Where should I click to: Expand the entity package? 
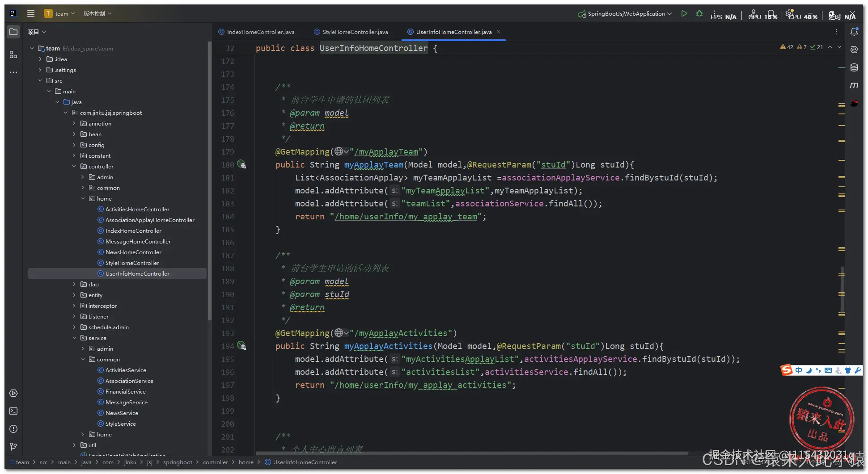pos(74,295)
